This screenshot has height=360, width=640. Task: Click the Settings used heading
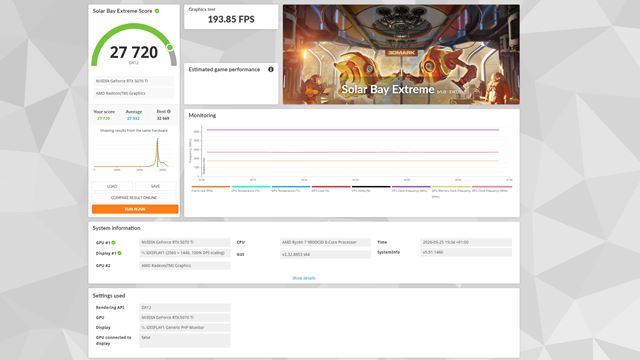click(x=109, y=296)
